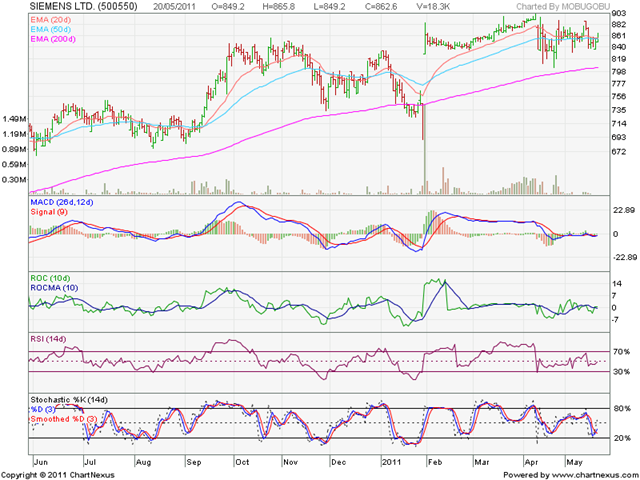Select the date 20/05/2011 in the header
The width and height of the screenshot is (640, 480).
[x=175, y=7]
